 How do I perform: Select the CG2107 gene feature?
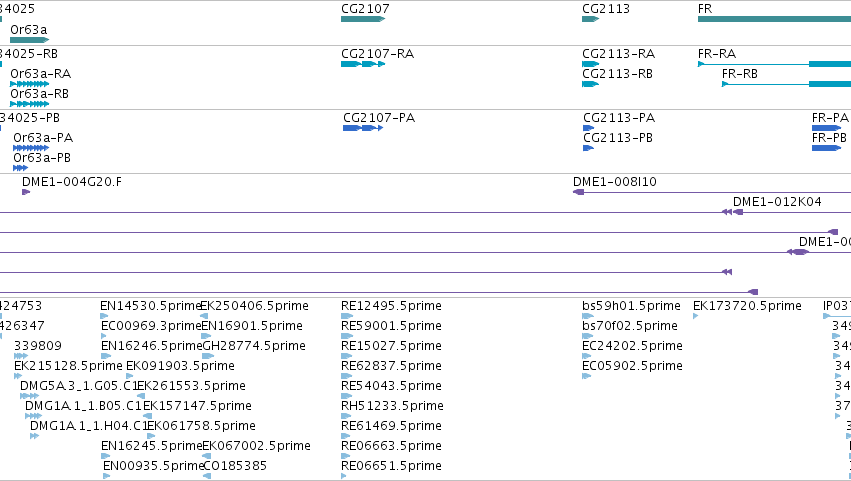click(x=363, y=19)
